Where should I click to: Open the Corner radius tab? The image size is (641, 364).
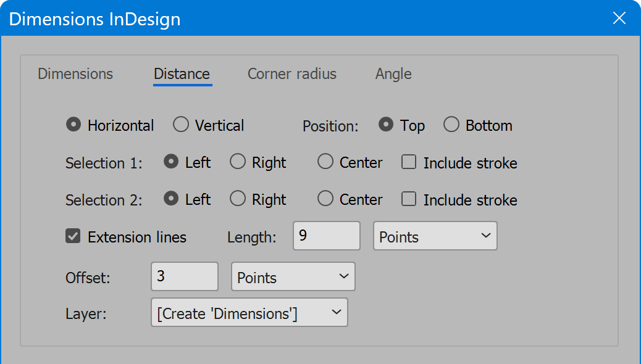pyautogui.click(x=291, y=74)
